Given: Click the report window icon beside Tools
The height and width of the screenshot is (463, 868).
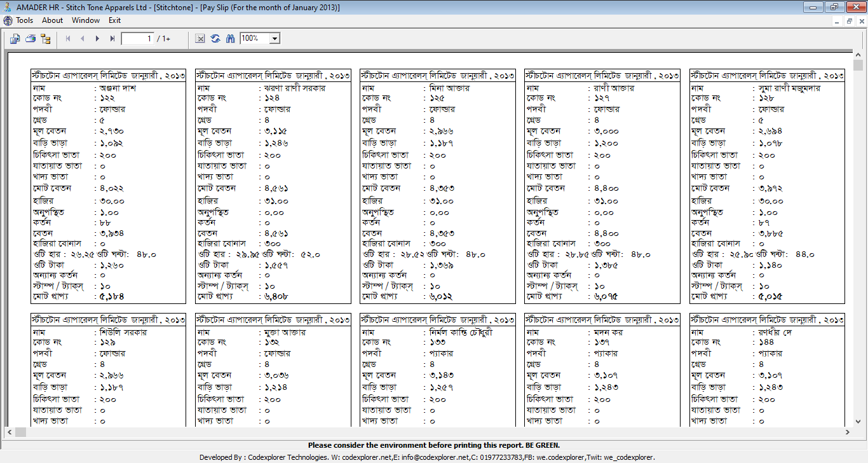Looking at the screenshot, I should [x=8, y=20].
